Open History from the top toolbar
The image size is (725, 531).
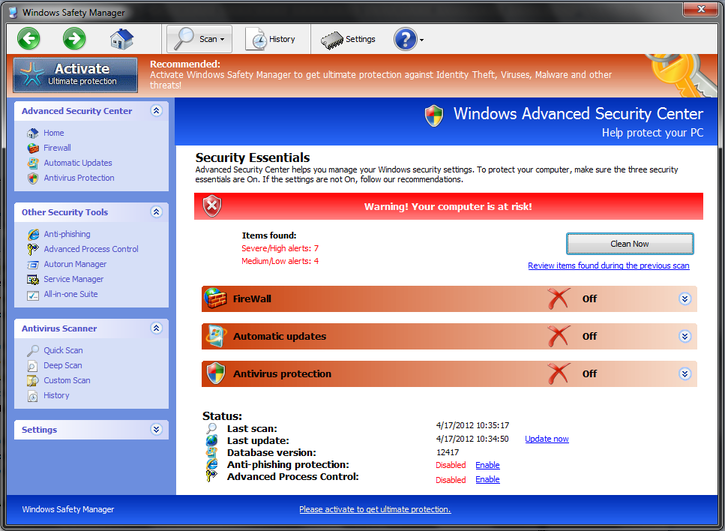270,39
